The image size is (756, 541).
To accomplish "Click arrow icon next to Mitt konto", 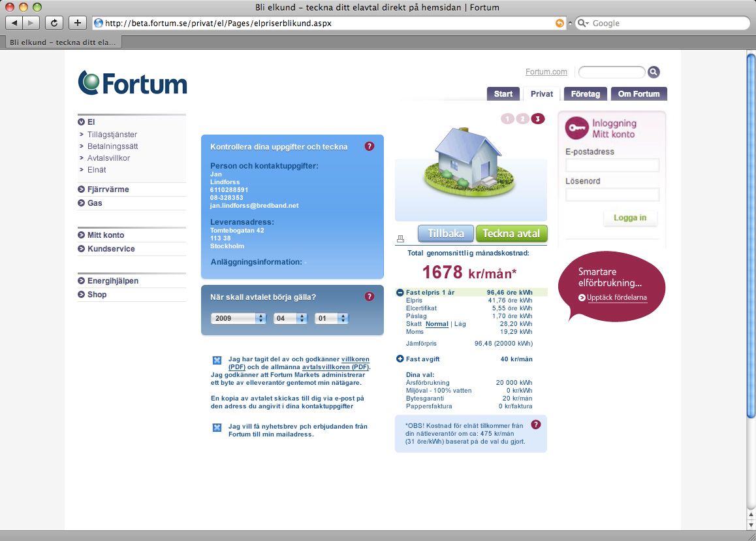I will (x=81, y=235).
